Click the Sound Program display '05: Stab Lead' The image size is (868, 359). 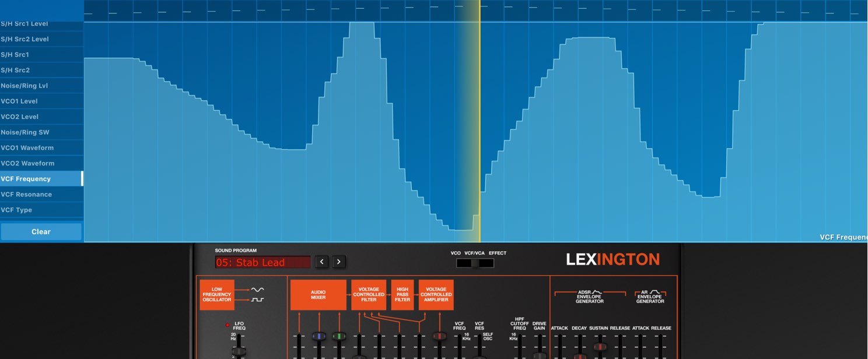pos(262,262)
